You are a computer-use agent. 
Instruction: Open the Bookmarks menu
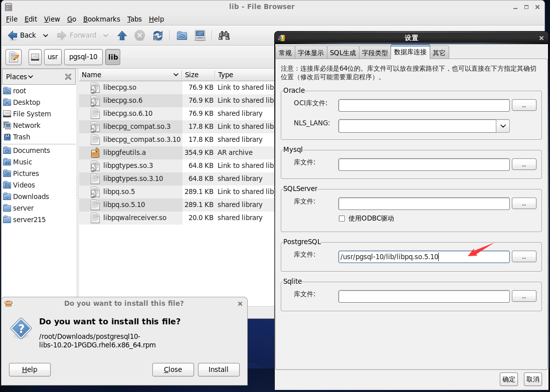click(x=101, y=19)
